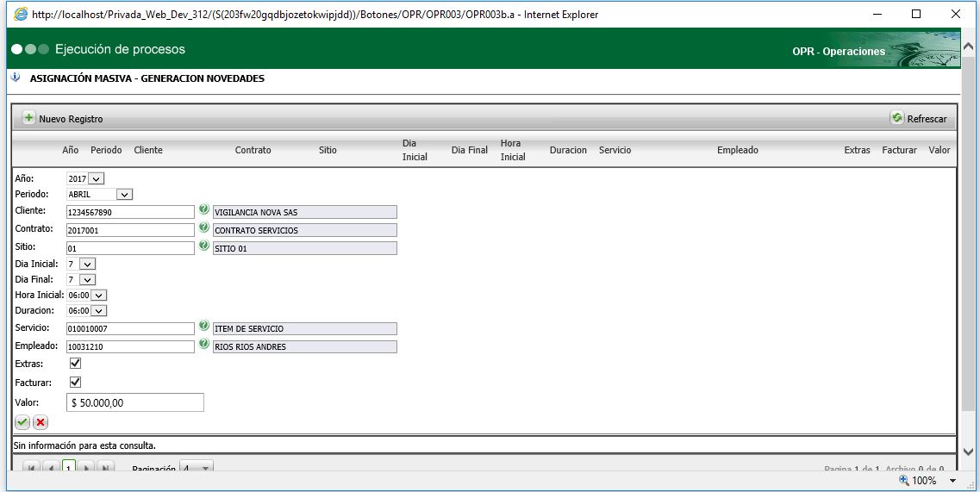Click the 'Ejecución de procesos' title text
980x492 pixels.
tap(120, 49)
